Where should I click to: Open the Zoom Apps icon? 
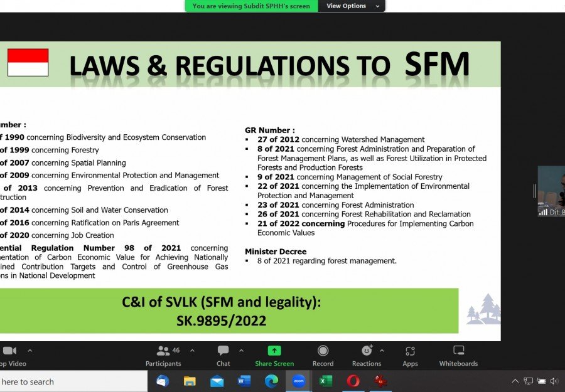(x=410, y=351)
